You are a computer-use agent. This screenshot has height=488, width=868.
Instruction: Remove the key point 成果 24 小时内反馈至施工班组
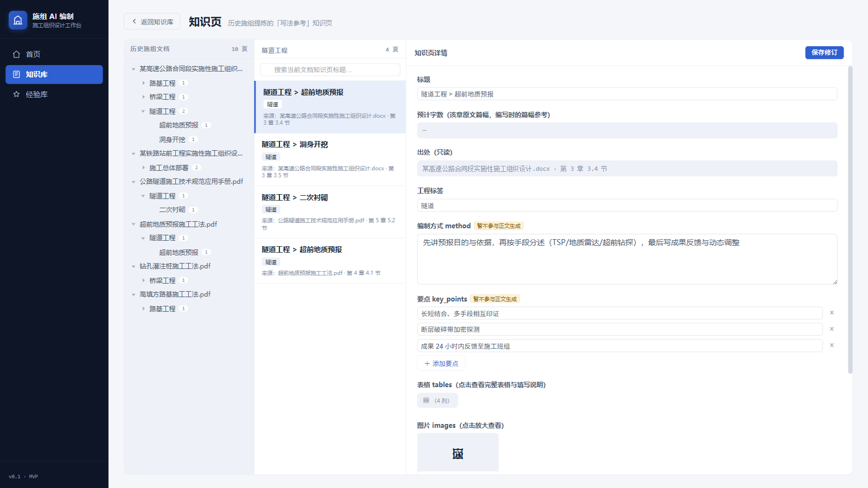[832, 345]
